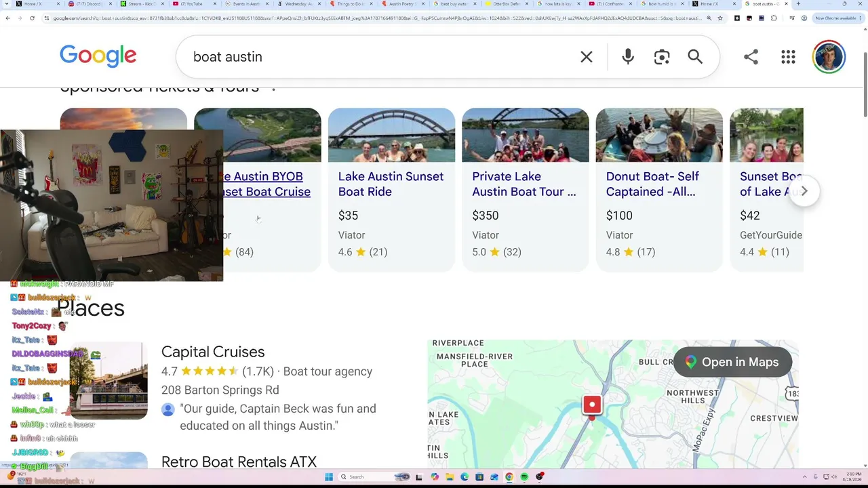Launch Microsoft Edge from the taskbar
Screen dimensions: 868x488
tap(465, 476)
